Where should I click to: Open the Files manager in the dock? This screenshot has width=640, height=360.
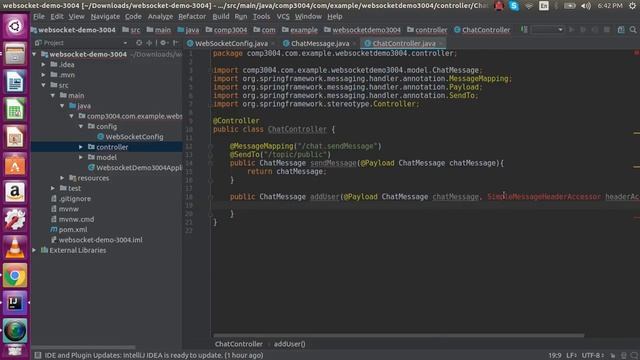pyautogui.click(x=15, y=54)
